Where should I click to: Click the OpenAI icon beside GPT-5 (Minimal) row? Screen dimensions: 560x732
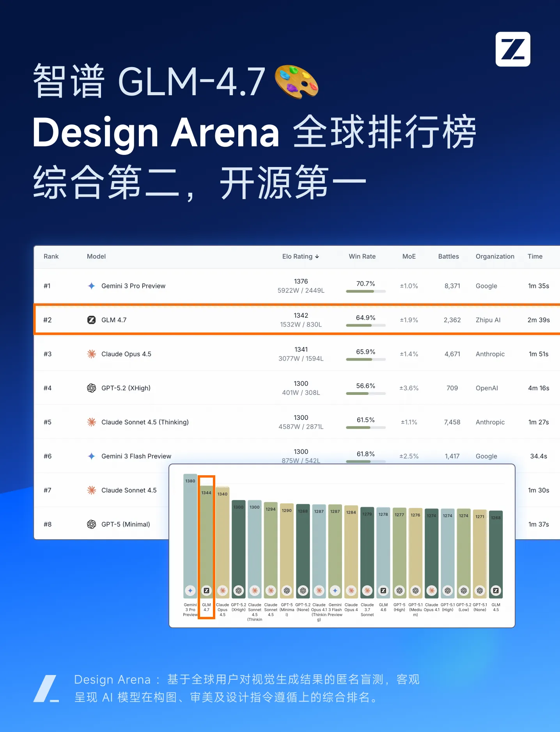click(x=91, y=524)
